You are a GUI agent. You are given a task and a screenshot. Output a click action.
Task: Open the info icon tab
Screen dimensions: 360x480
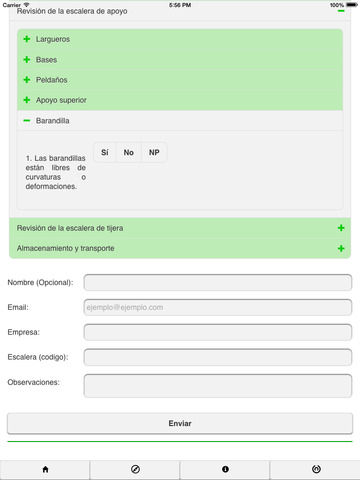coord(225,469)
